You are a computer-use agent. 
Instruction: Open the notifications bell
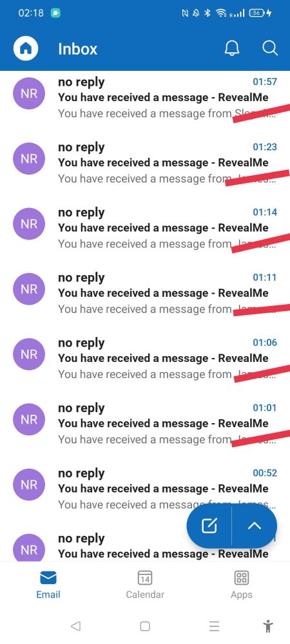(231, 48)
